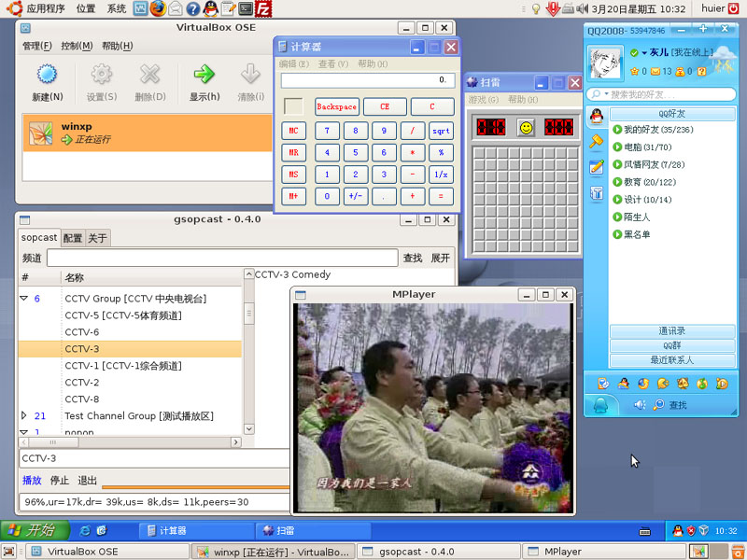Screen dimensions: 747x560
Task: Click gsopcast buffer progress bar
Action: tap(196, 486)
